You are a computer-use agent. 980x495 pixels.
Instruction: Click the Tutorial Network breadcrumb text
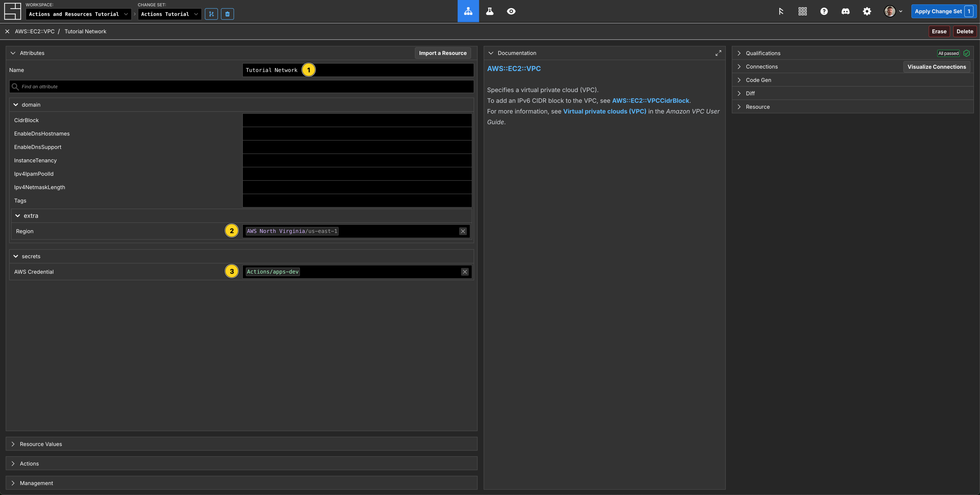click(85, 31)
